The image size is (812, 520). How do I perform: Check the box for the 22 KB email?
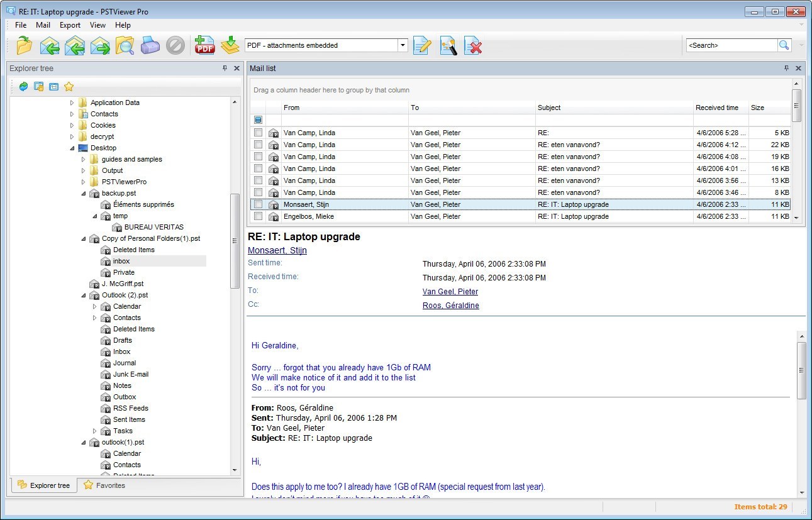point(258,145)
